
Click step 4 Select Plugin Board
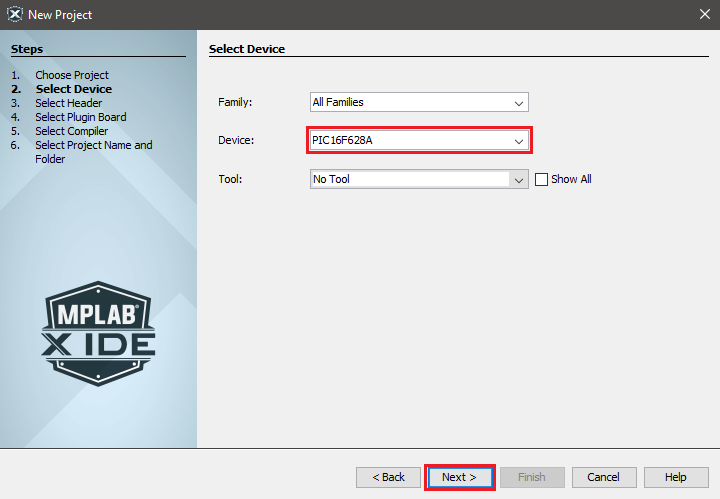coord(80,117)
